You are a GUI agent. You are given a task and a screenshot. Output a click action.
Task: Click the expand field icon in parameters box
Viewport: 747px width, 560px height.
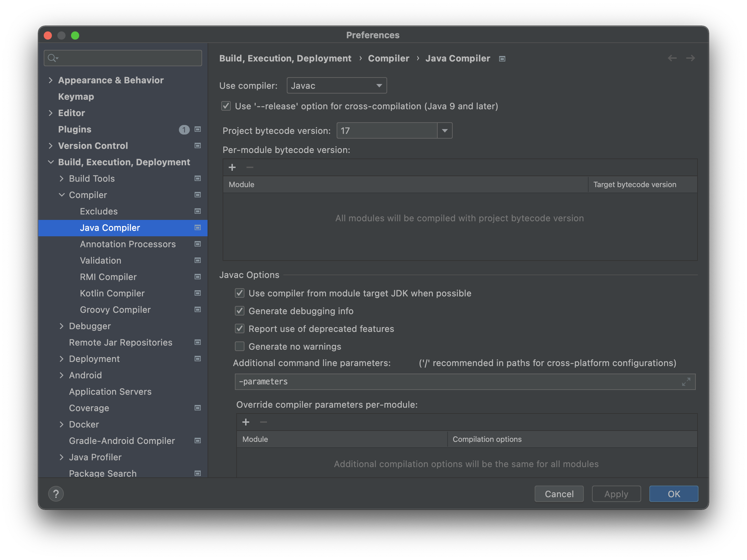point(686,382)
